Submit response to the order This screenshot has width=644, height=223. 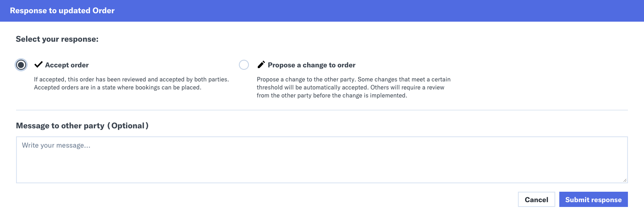593,199
